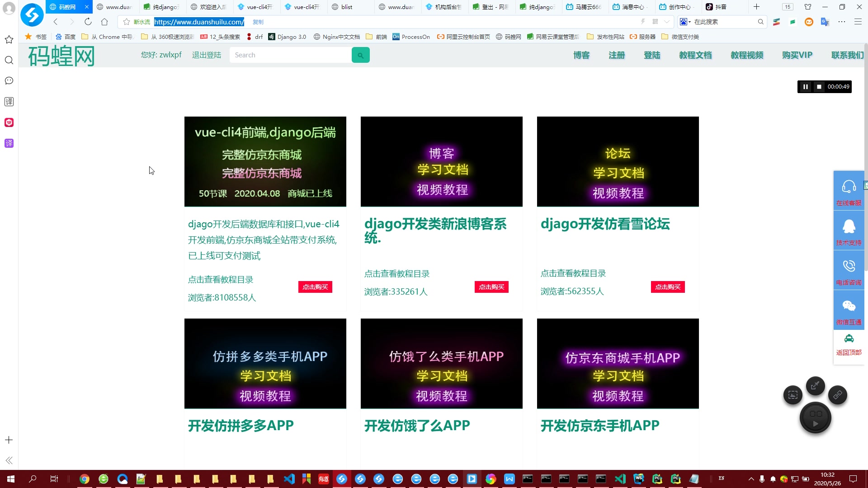Open the djago开发仿看雪论坛 title link
Screen dimensions: 868x488
click(605, 224)
